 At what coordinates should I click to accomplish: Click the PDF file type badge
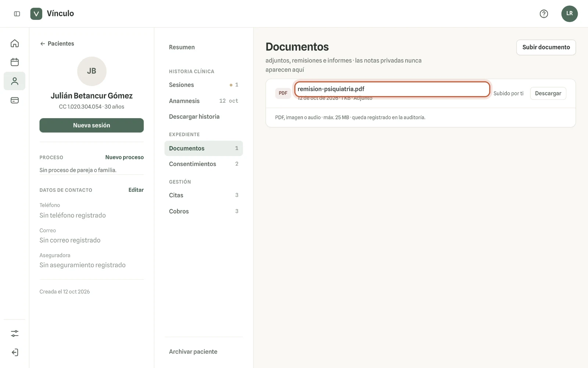283,93
